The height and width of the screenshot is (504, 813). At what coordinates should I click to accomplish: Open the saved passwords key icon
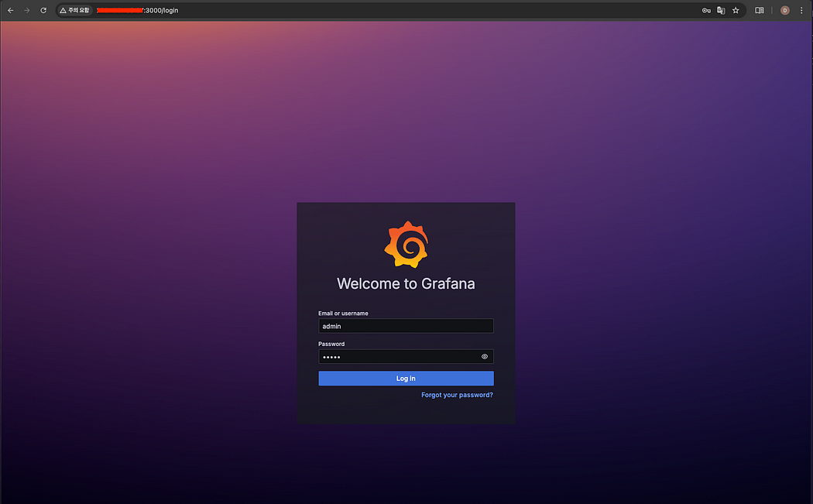pyautogui.click(x=706, y=10)
